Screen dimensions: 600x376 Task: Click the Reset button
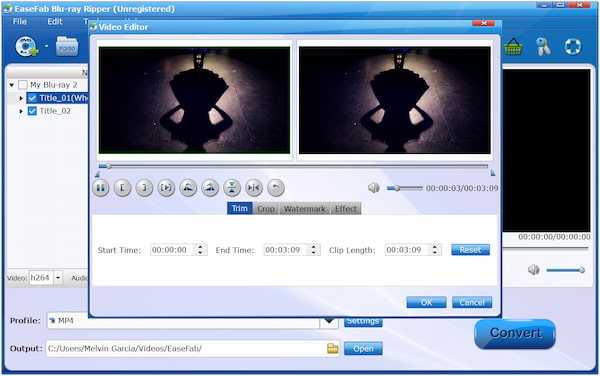[470, 250]
